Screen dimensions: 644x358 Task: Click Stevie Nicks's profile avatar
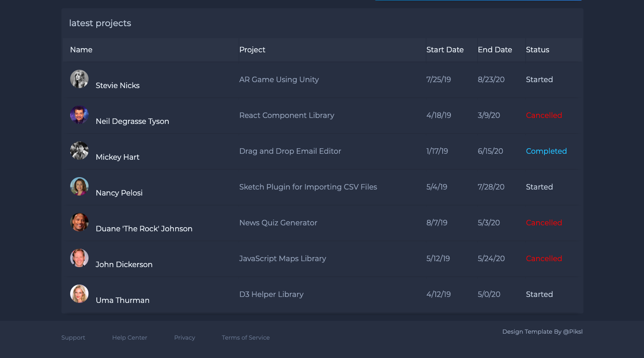click(79, 79)
